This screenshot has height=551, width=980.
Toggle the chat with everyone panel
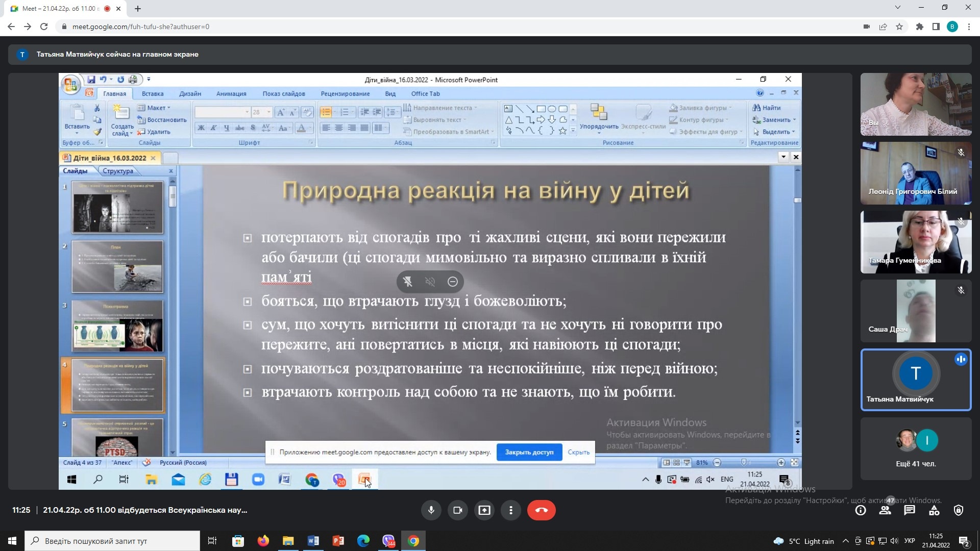(x=910, y=510)
